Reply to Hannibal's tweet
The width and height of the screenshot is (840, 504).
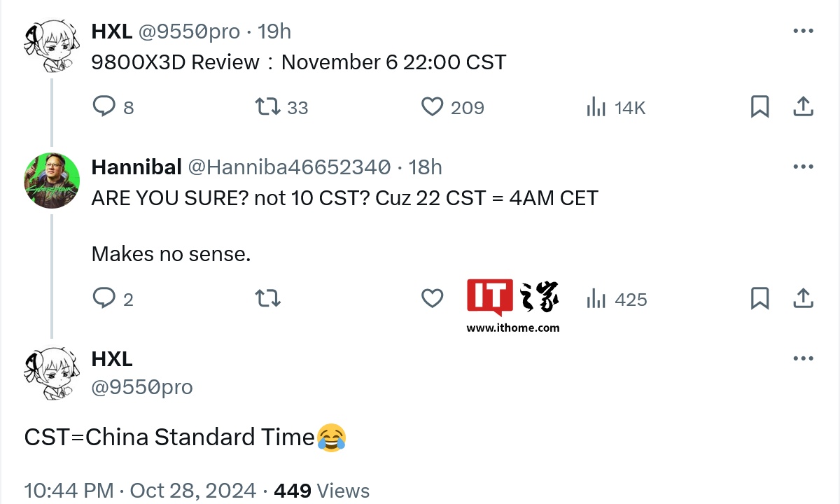(x=113, y=299)
